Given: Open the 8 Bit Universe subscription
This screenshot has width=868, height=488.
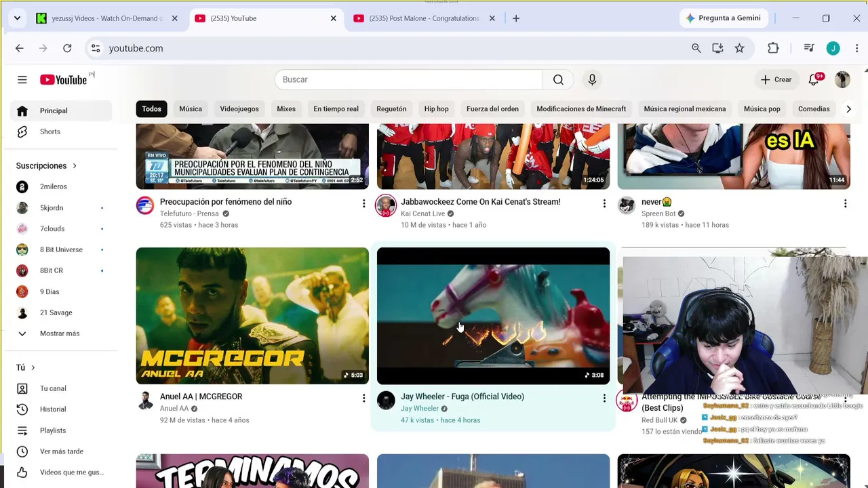Looking at the screenshot, I should click(x=61, y=249).
